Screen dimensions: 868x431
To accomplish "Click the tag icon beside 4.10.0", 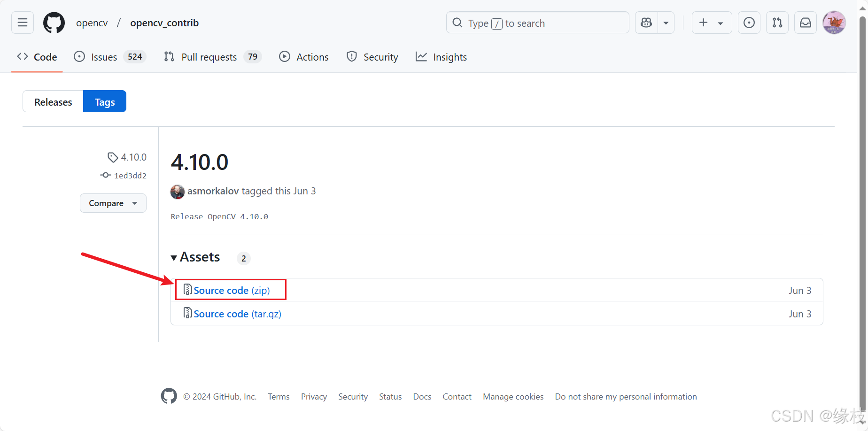I will click(x=112, y=157).
